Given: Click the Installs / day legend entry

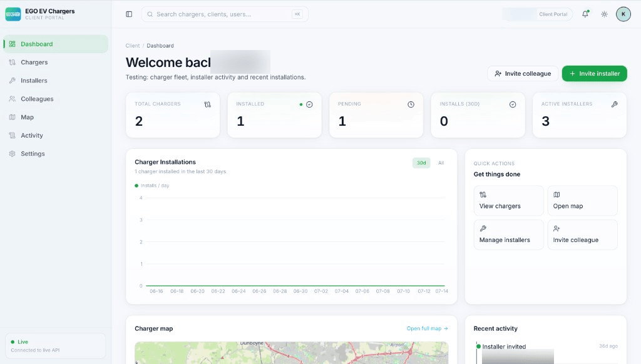Looking at the screenshot, I should [152, 186].
